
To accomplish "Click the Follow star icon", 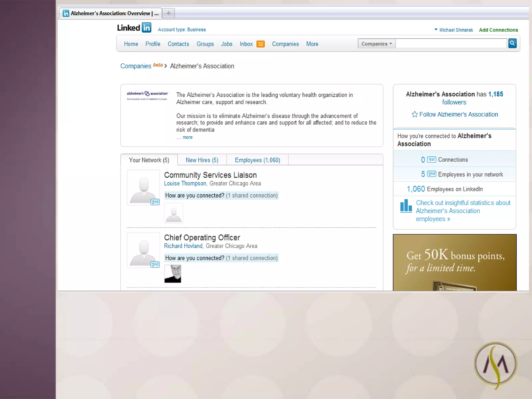I will pos(415,114).
